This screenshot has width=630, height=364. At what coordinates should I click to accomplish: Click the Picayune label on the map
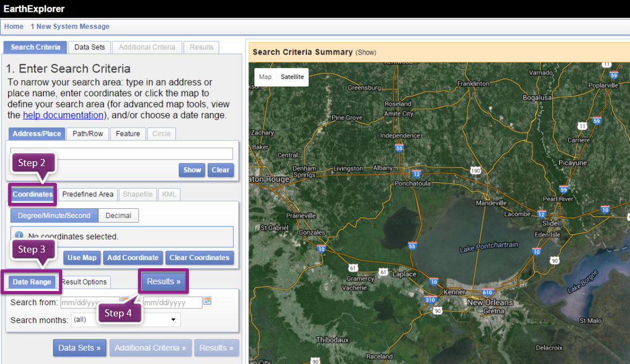point(573,163)
